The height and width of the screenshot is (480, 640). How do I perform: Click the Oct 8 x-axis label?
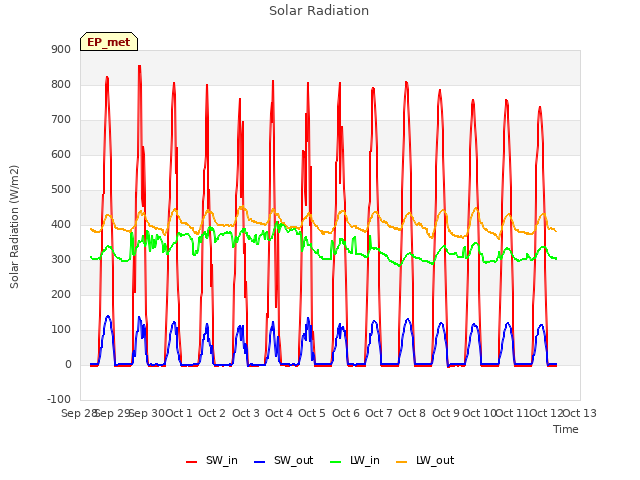(x=412, y=413)
